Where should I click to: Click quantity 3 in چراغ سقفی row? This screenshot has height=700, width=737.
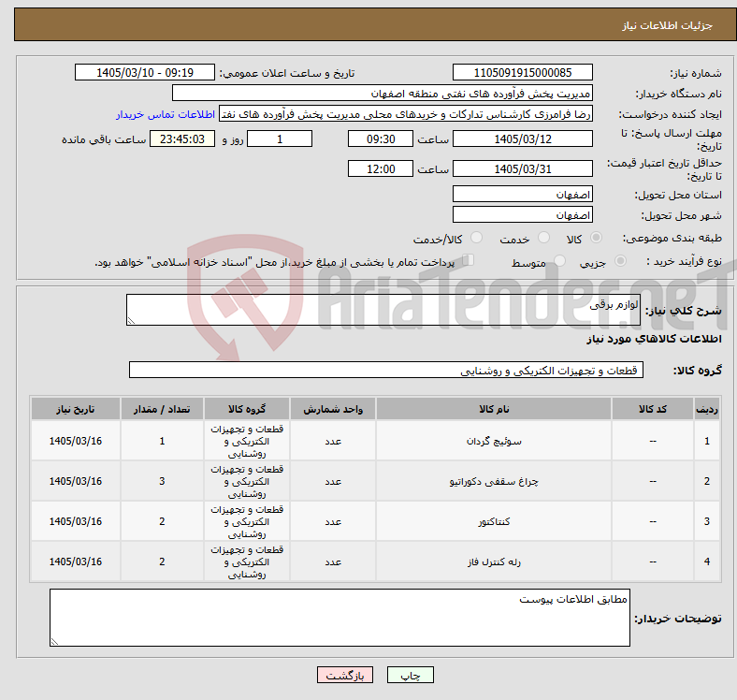162,481
